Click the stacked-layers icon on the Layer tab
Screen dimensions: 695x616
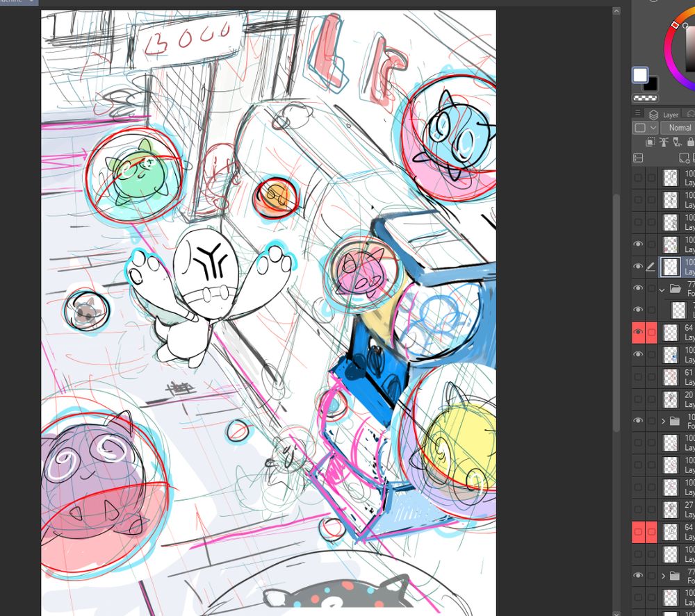tap(654, 115)
